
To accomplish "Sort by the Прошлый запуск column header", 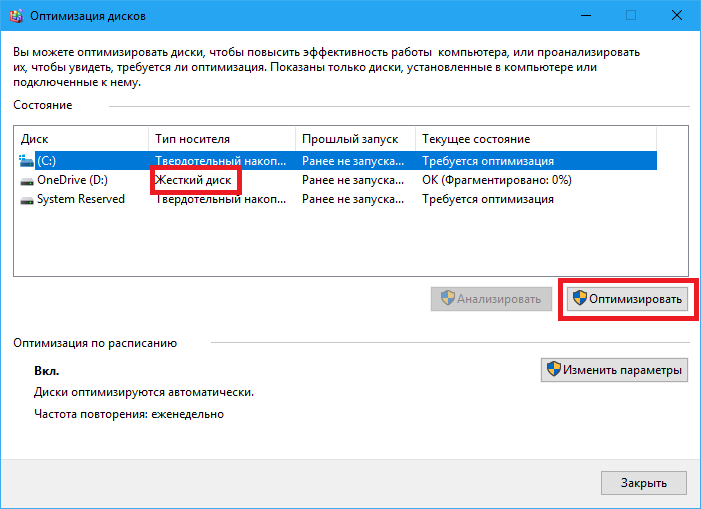I will [355, 139].
